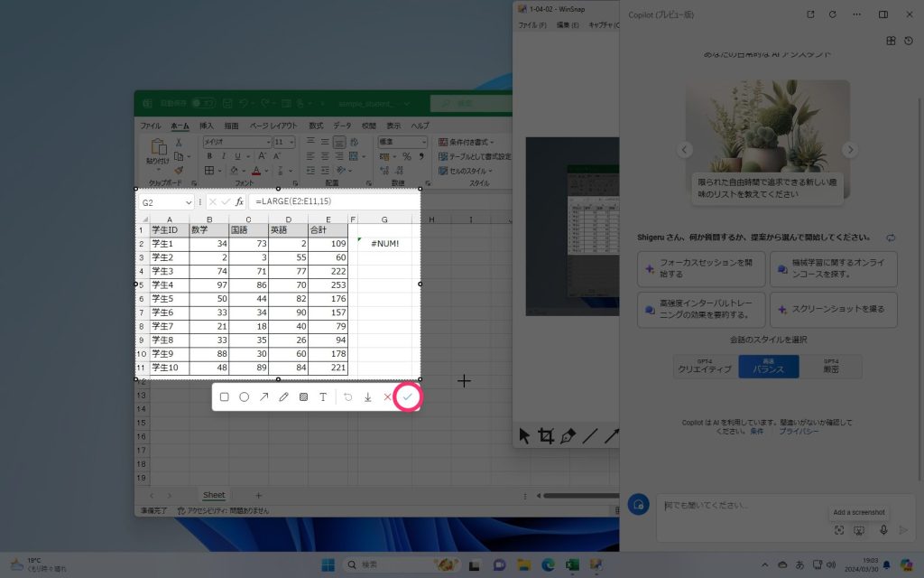The width and height of the screenshot is (924, 578).
Task: Select the rectangle annotation tool in the snip toolbar
Action: point(224,397)
